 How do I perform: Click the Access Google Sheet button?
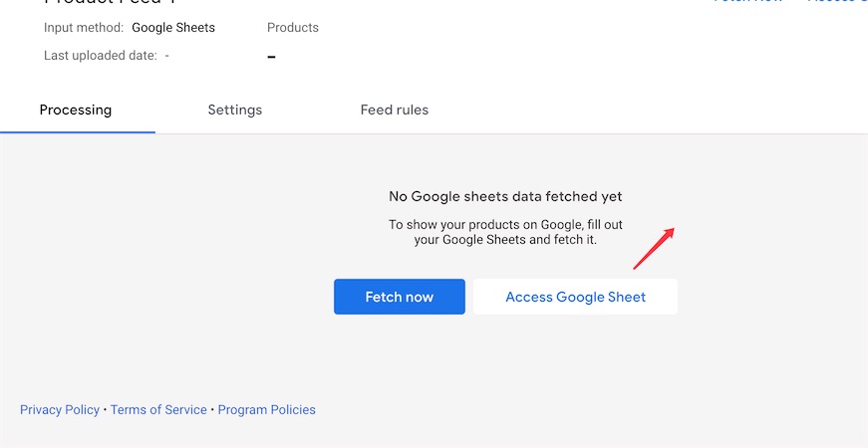pyautogui.click(x=575, y=297)
